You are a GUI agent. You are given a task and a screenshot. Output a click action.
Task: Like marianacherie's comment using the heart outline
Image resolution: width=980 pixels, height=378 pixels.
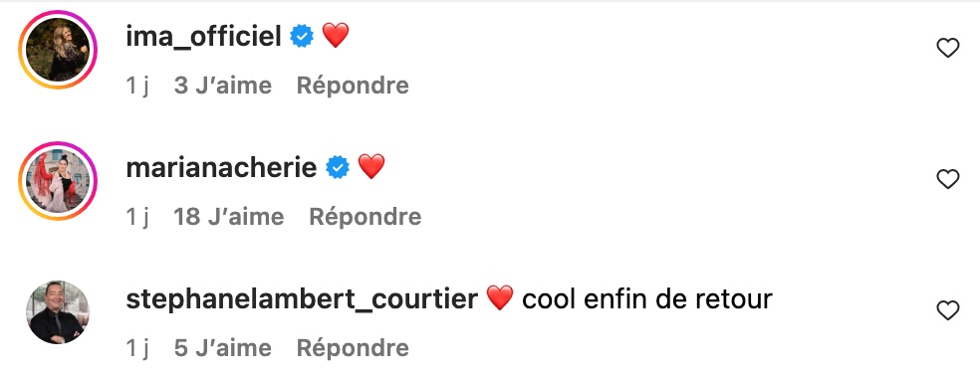tap(947, 180)
